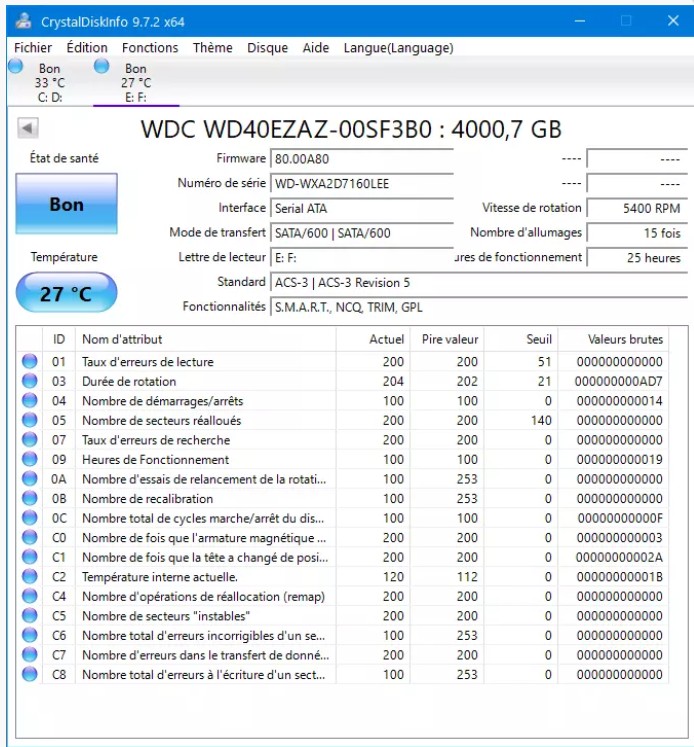
Task: Click status orb of attribute C4 row
Action: (30, 596)
